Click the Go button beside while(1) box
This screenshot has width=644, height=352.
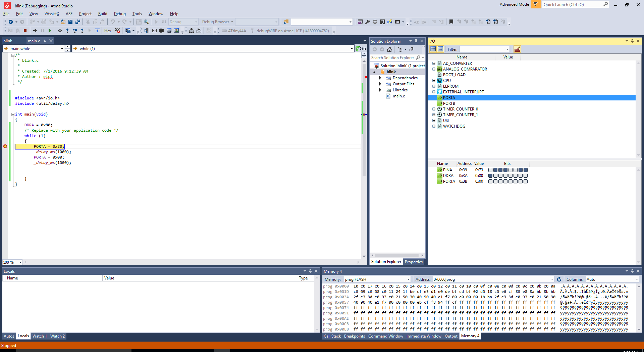361,48
